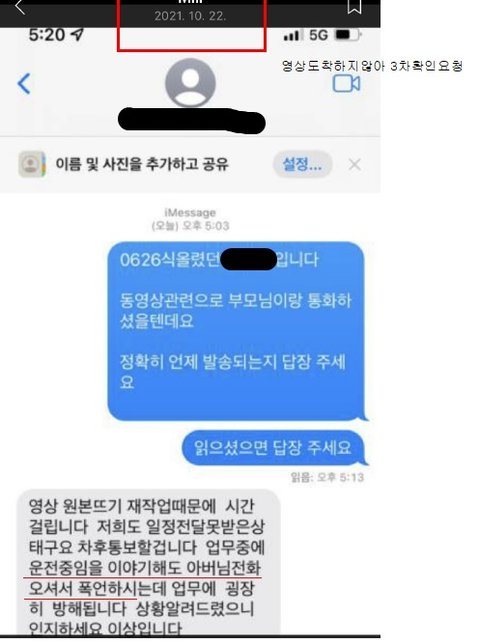Select the blue 0626식올렸던 message bubble

(237, 331)
